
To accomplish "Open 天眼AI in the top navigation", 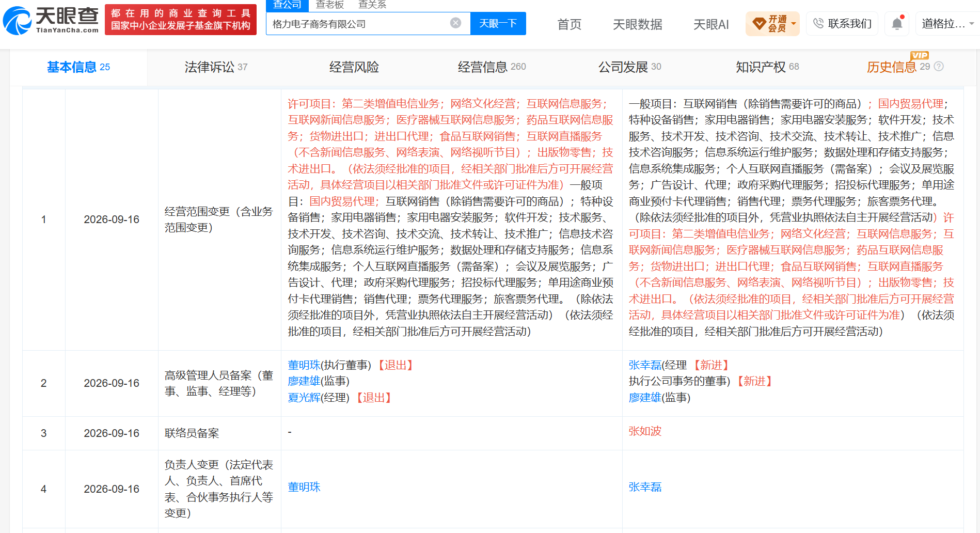I will tap(711, 24).
